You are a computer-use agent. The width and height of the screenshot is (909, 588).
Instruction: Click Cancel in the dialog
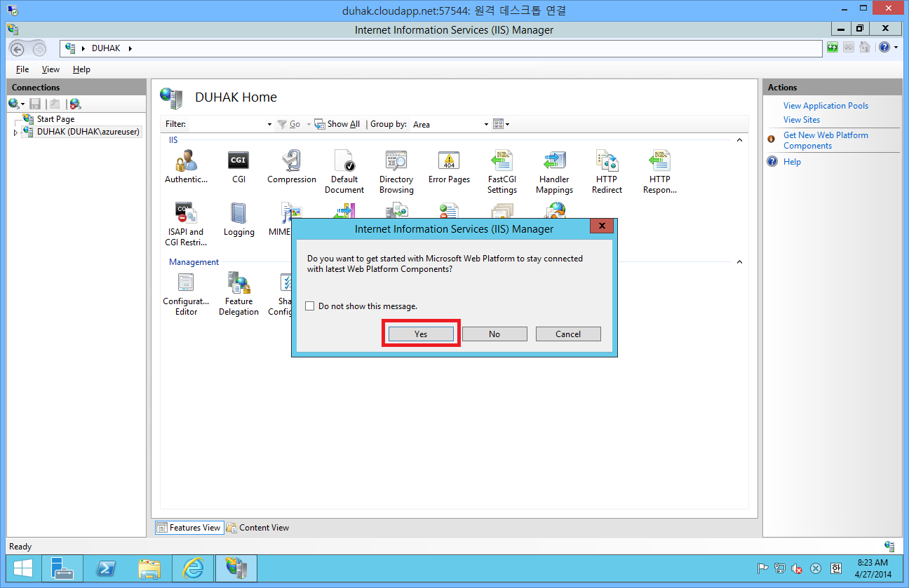[568, 334]
